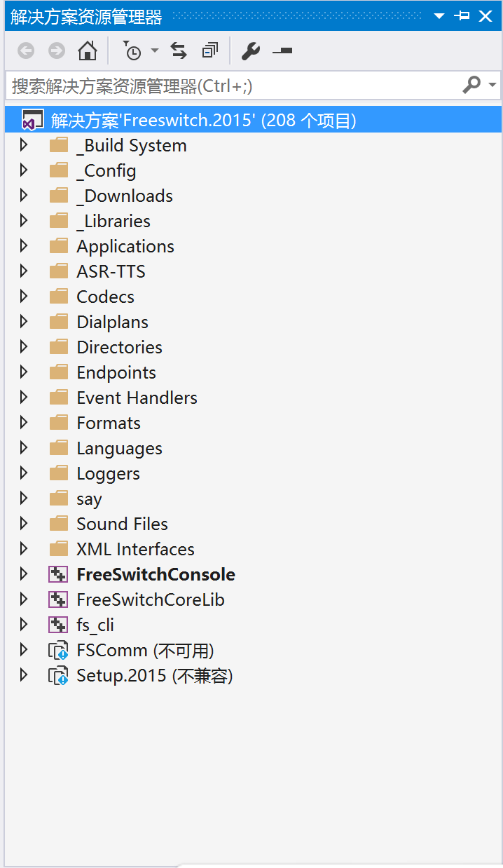Click the Home icon in toolbar
This screenshot has width=503, height=868.
pyautogui.click(x=88, y=50)
